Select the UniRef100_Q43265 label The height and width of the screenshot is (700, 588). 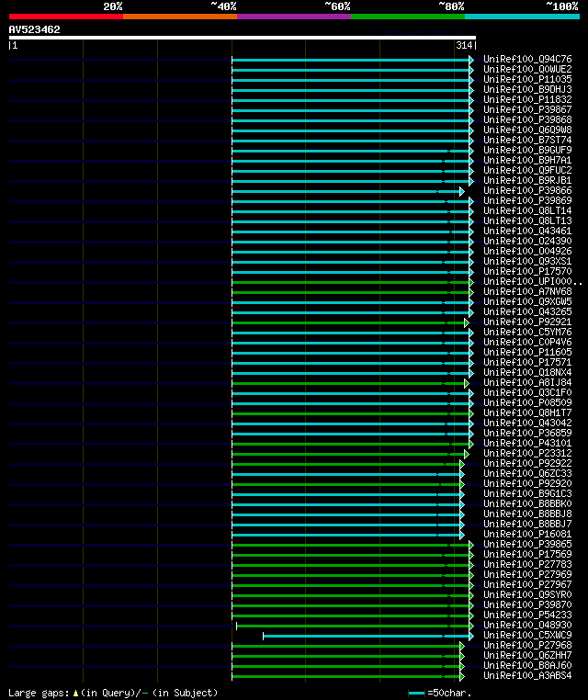[x=527, y=311]
